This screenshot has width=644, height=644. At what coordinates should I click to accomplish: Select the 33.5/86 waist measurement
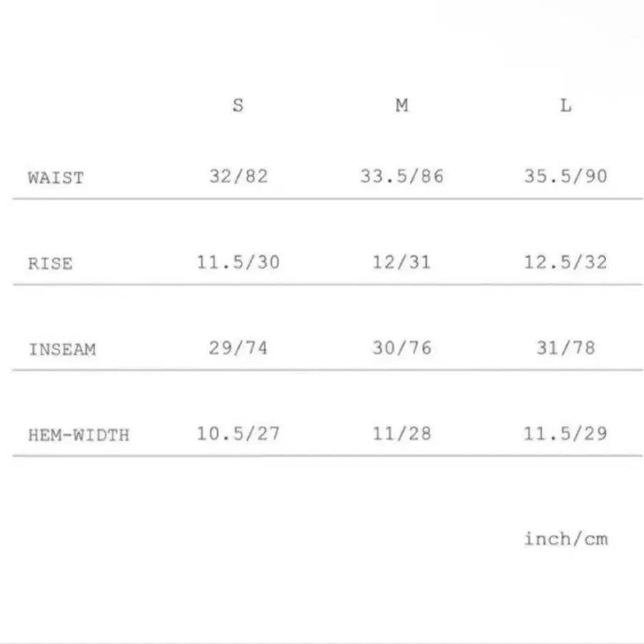(x=401, y=176)
